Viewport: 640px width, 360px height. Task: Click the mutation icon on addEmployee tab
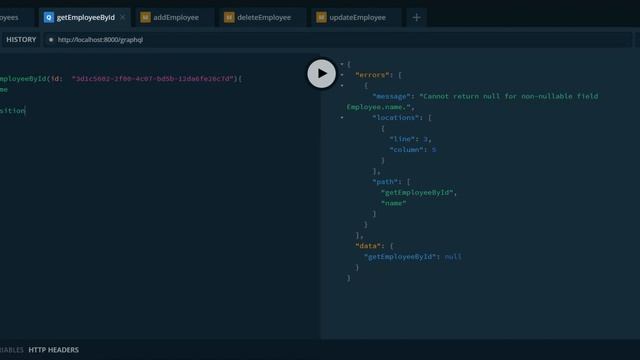coord(145,18)
